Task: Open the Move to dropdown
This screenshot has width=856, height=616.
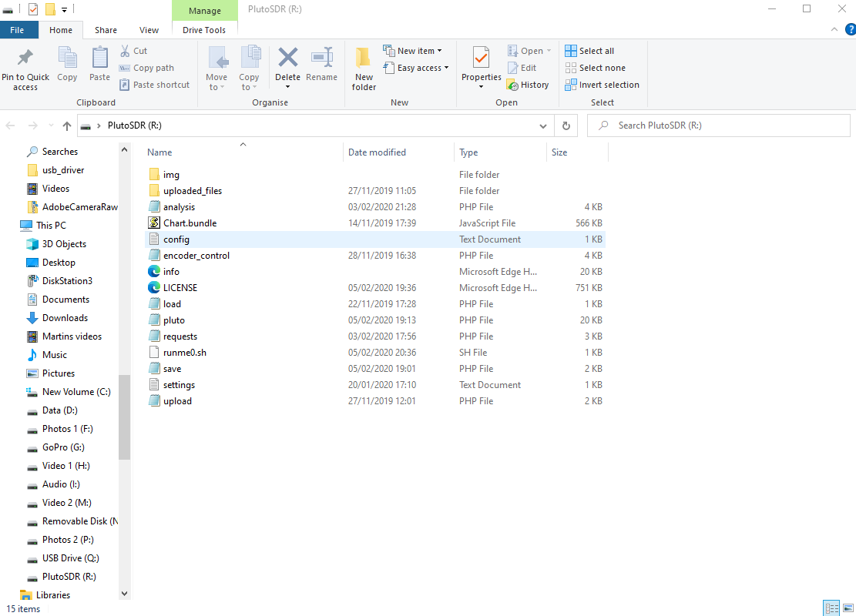Action: (x=217, y=69)
